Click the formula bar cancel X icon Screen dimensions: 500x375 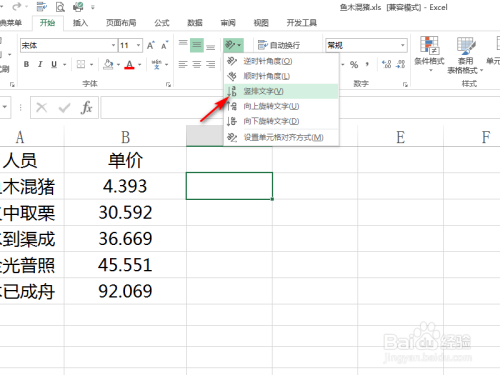42,107
